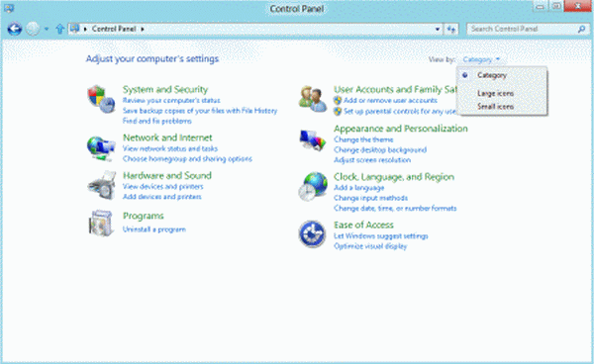Click the Refresh button beside address bar
Viewport: 594px width, 364px height.
pos(450,29)
